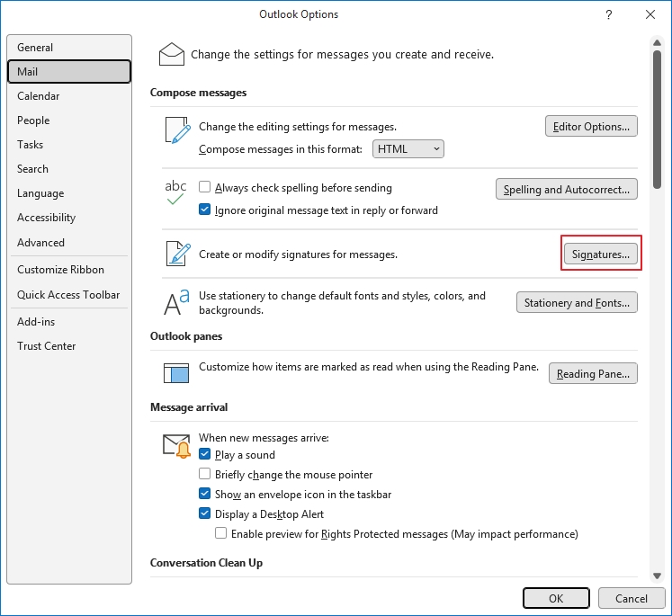Open Accessibility settings

point(69,218)
